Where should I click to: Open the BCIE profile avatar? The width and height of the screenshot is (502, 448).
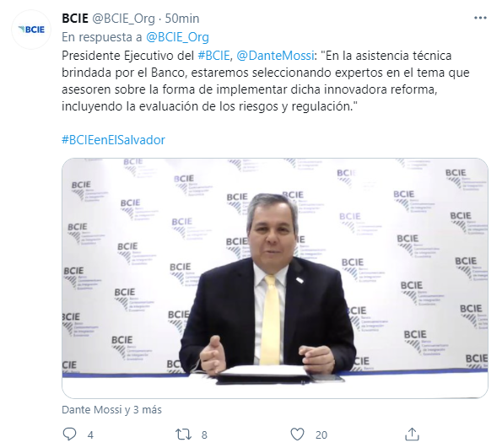pos(31,30)
